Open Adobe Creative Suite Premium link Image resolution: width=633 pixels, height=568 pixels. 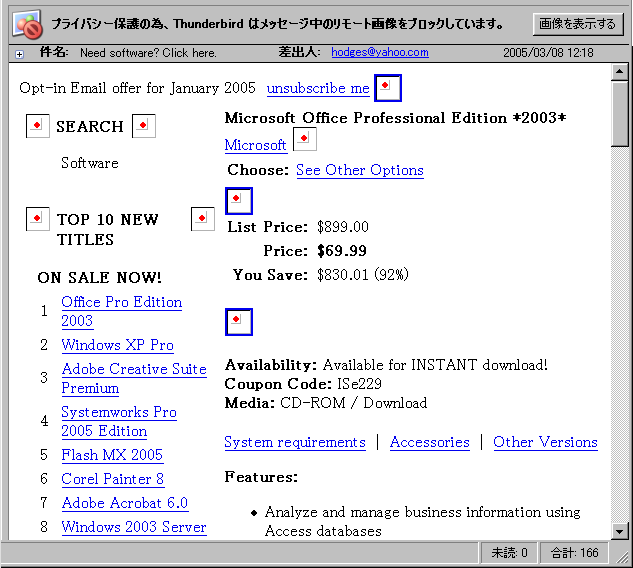[134, 378]
